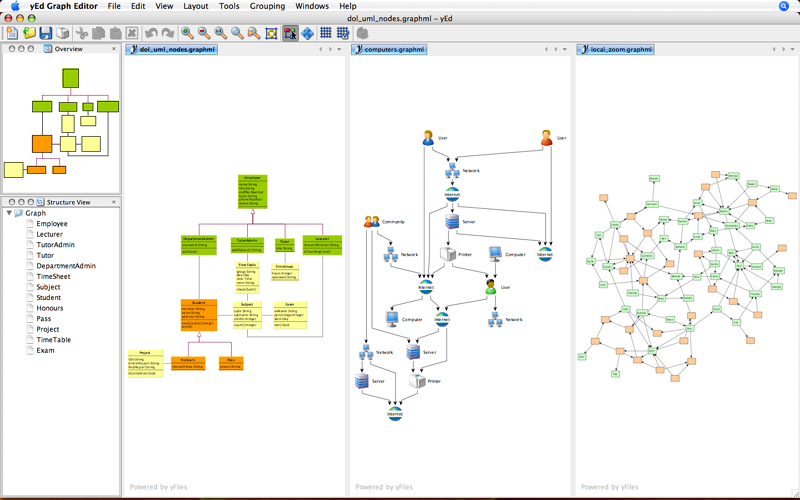Click the Open file folder icon
Image resolution: width=800 pixels, height=500 pixels.
(x=29, y=33)
